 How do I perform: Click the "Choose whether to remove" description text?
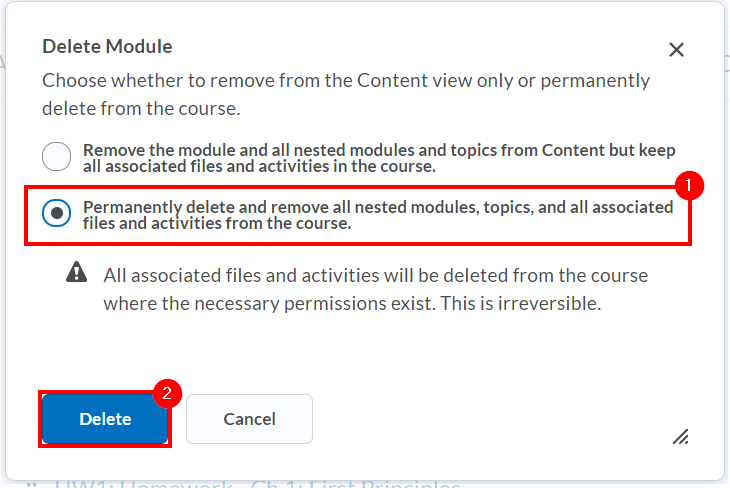(346, 93)
